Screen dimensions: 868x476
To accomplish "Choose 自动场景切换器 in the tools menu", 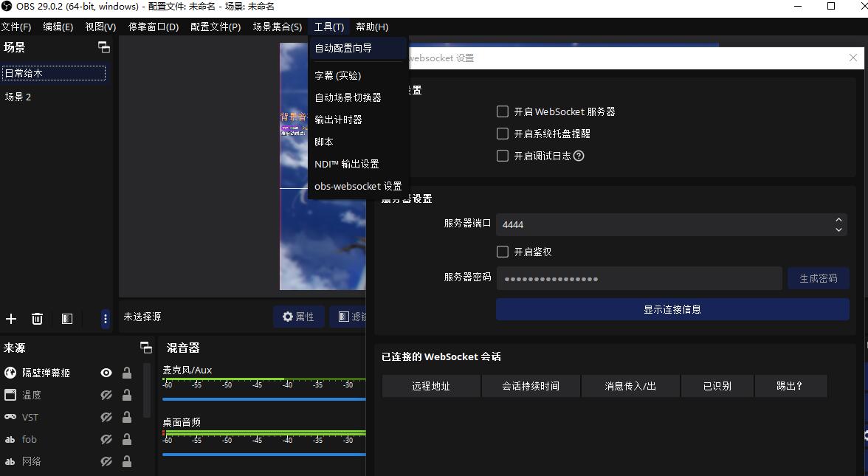I will tap(348, 97).
